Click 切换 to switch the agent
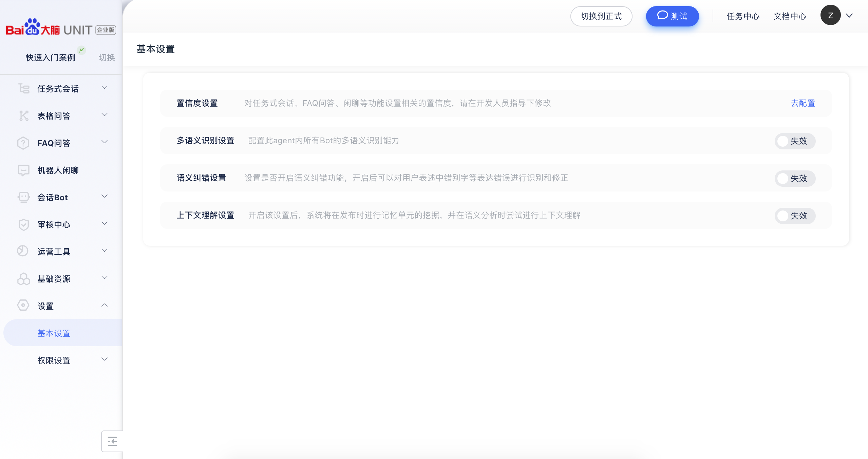Viewport: 868px width, 459px height. [x=107, y=58]
